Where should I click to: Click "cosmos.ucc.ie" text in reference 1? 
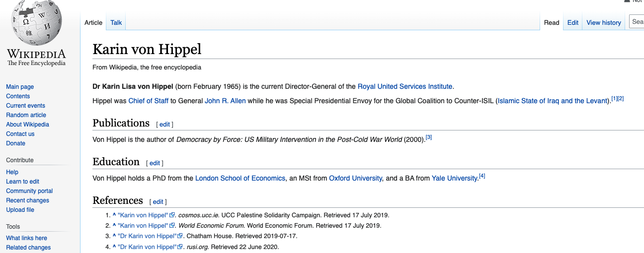click(199, 215)
